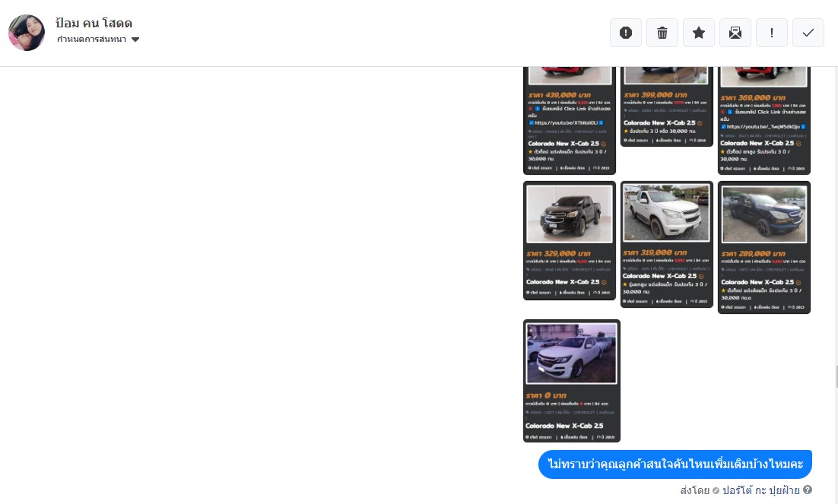This screenshot has height=504, width=838.
Task: Mark conversation unread with envelope icon
Action: pos(735,33)
